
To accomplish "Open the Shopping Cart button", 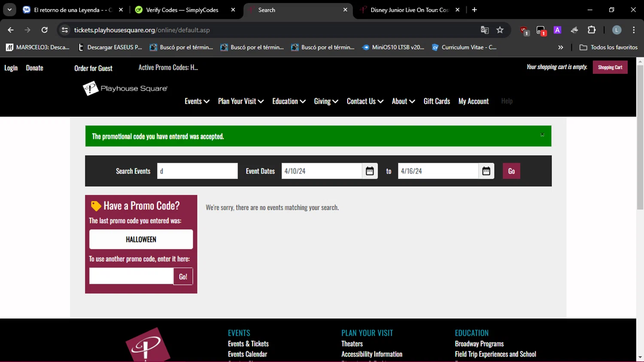I will 610,67.
